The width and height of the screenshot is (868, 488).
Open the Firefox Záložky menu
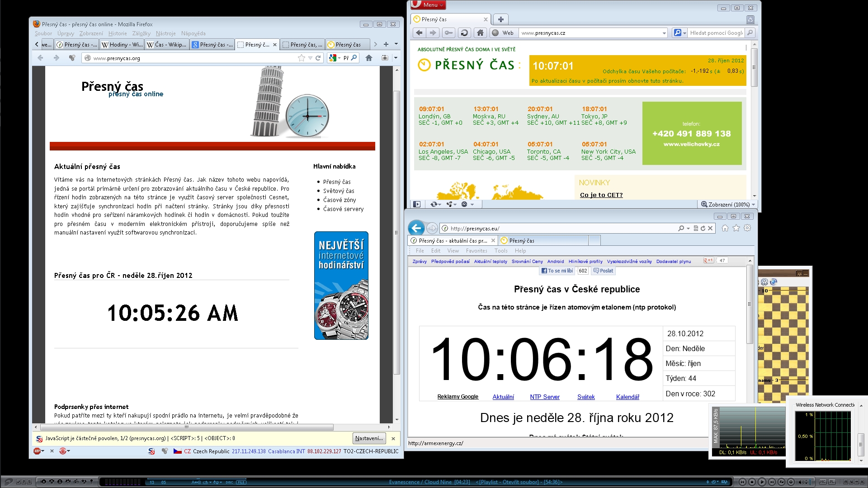141,33
